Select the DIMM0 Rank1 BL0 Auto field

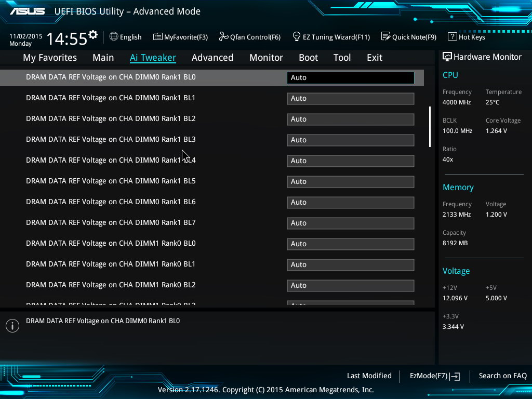coord(350,77)
